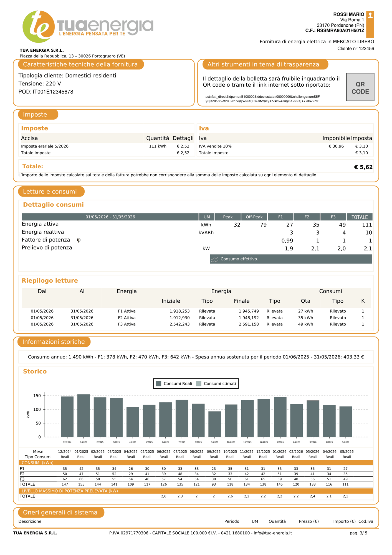This screenshot has width=392, height=555.
Task: Click the Consumo effettivo chart icon
Action: coord(215,259)
